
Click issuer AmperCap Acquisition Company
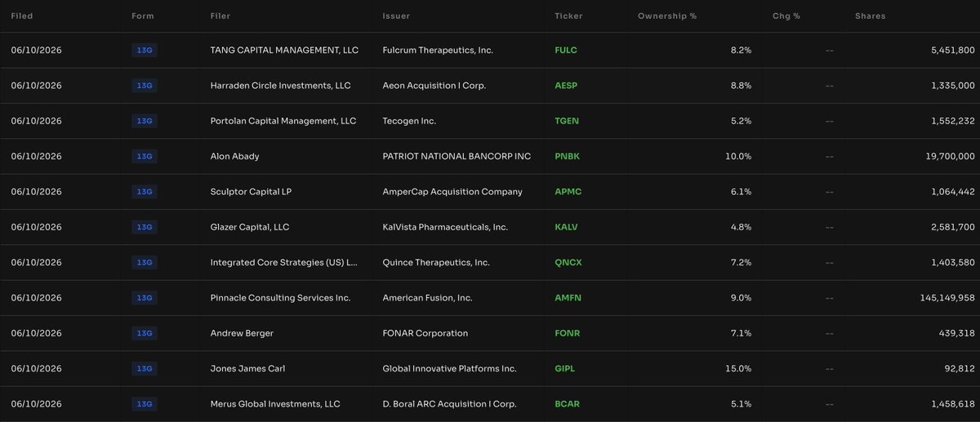click(x=452, y=192)
